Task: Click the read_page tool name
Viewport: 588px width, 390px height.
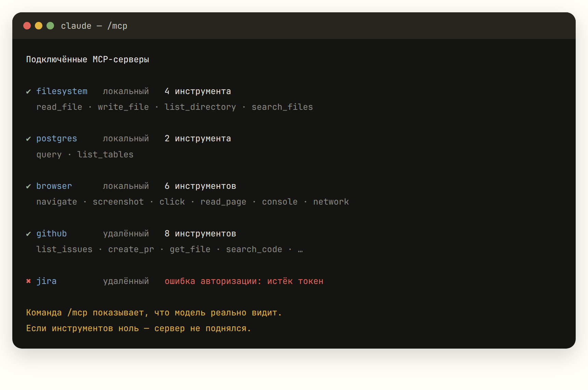Action: tap(223, 202)
